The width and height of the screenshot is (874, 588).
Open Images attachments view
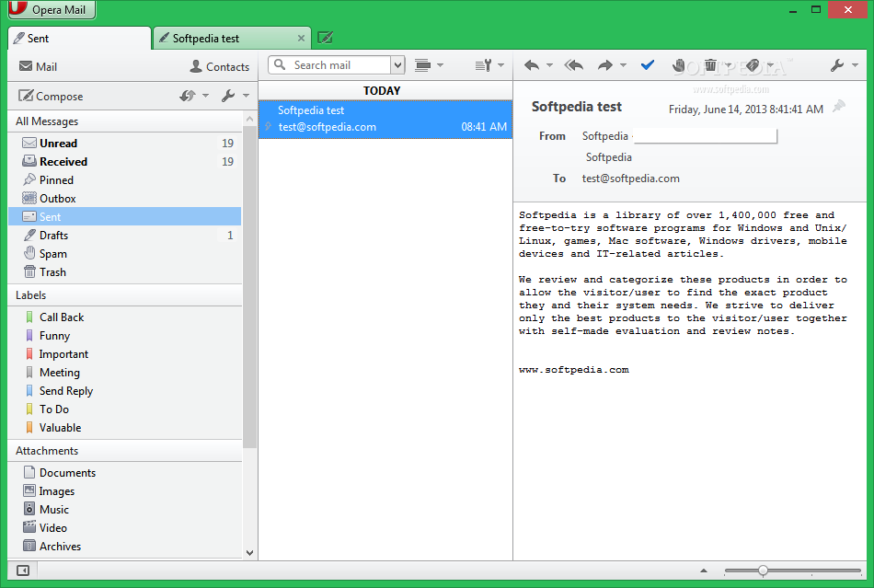pyautogui.click(x=125, y=491)
